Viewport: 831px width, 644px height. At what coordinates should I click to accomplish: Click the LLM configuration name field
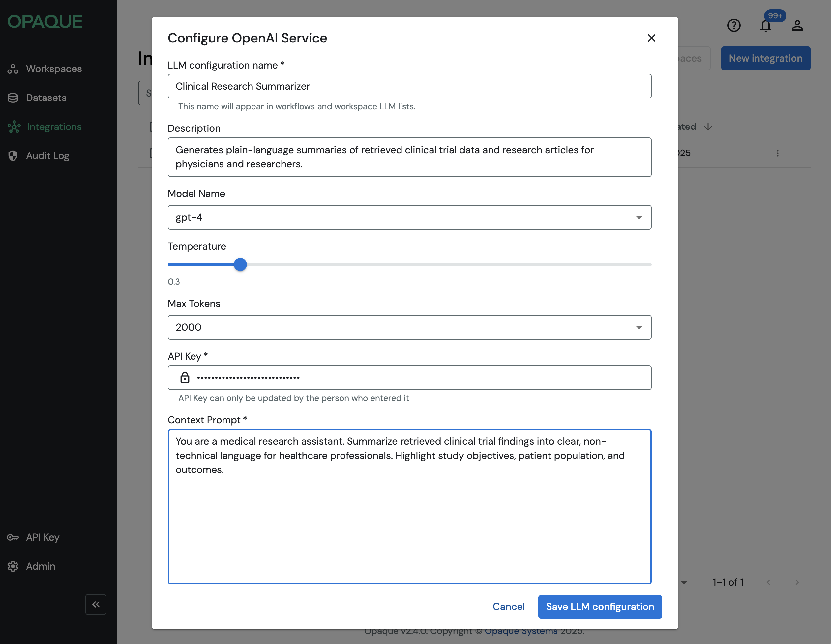pyautogui.click(x=409, y=86)
